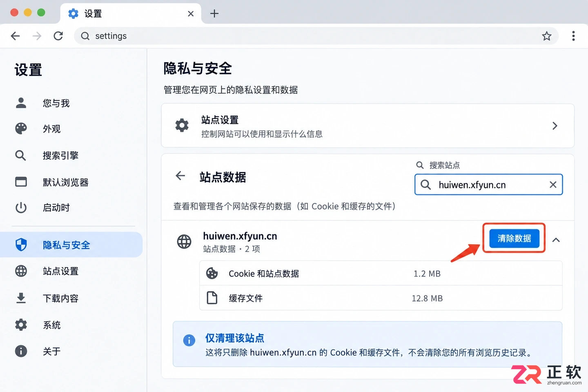
Task: Click the info icon beside 关于
Action: pyautogui.click(x=21, y=351)
